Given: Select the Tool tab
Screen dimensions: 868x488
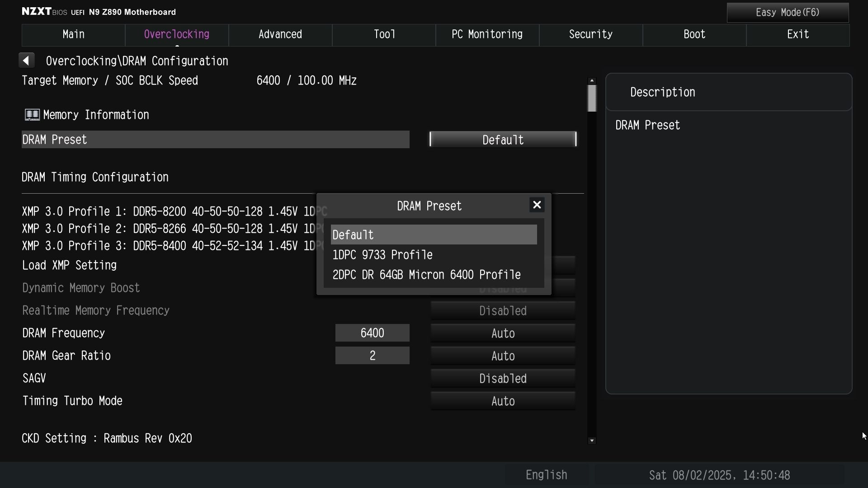Looking at the screenshot, I should 384,35.
